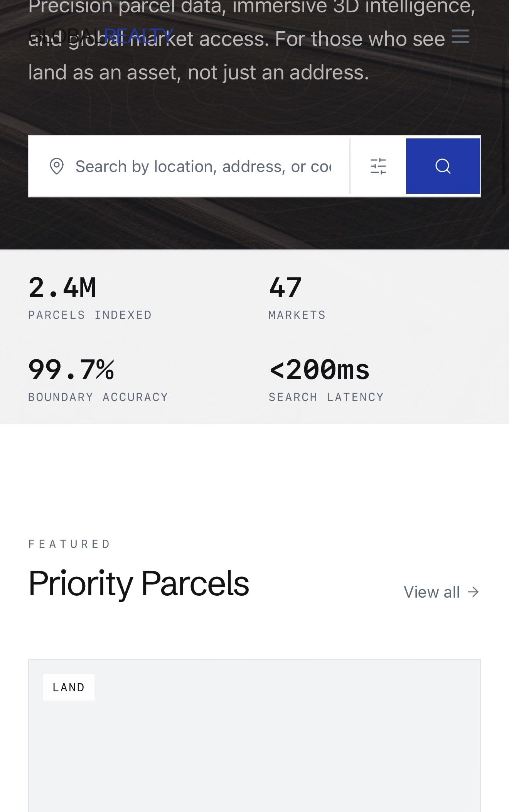Select the SEARCH LATENCY label
This screenshot has height=812, width=509.
point(326,397)
